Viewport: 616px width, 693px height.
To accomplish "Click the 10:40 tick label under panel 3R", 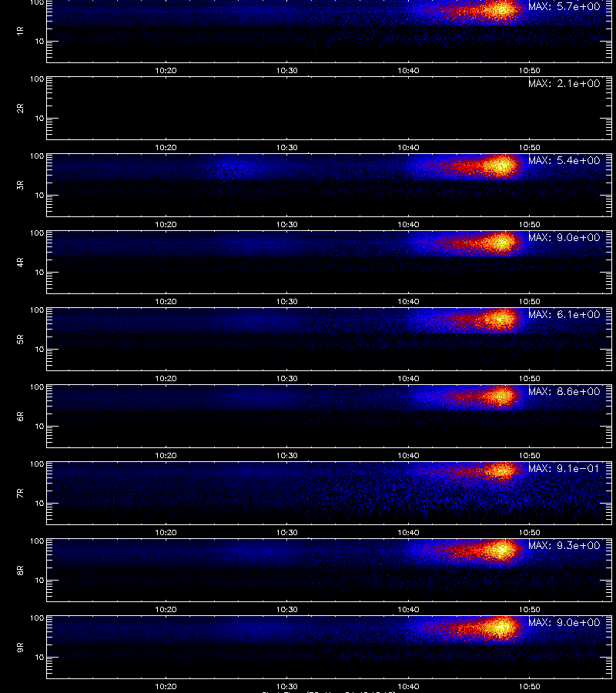I will click(x=408, y=225).
